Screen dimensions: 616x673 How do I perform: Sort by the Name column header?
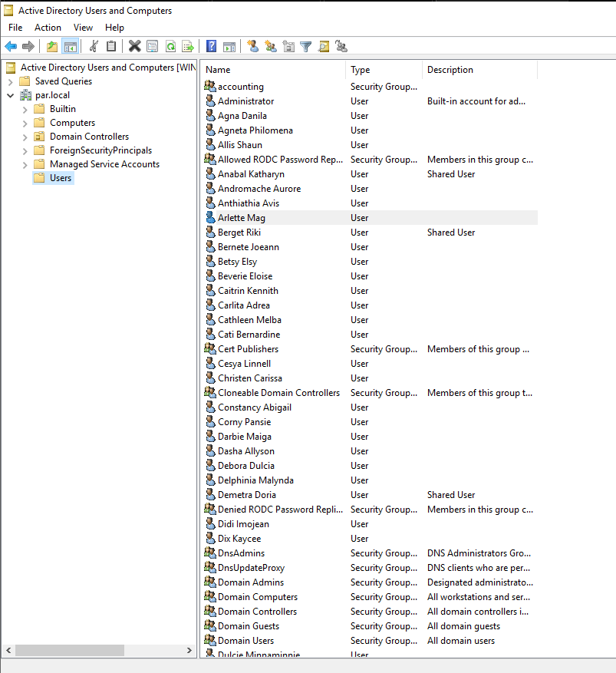click(x=274, y=70)
